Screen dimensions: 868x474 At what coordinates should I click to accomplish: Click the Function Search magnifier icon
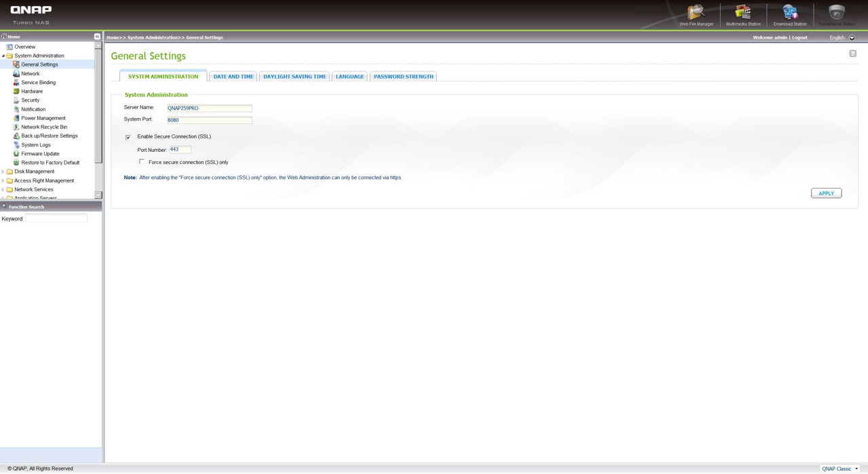4,206
